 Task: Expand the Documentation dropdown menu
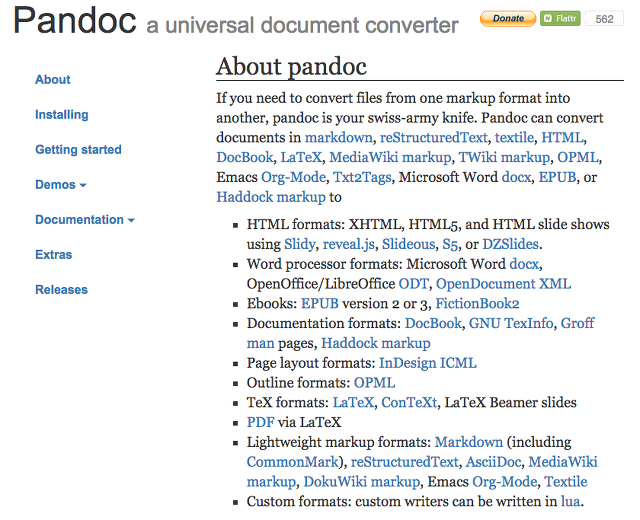(x=84, y=220)
